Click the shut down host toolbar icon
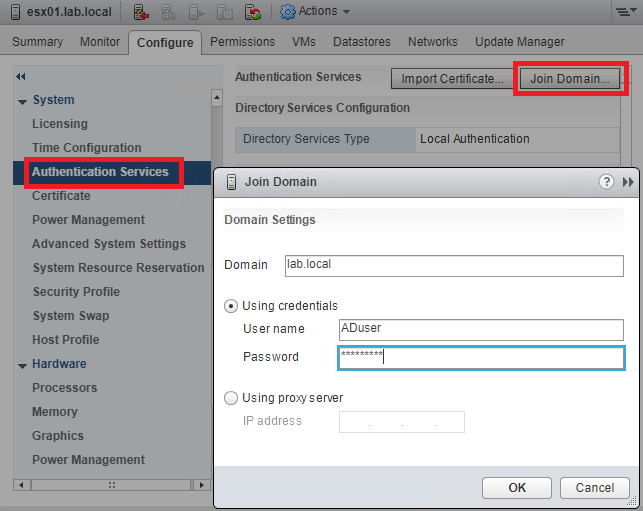This screenshot has height=511, width=643. (224, 12)
